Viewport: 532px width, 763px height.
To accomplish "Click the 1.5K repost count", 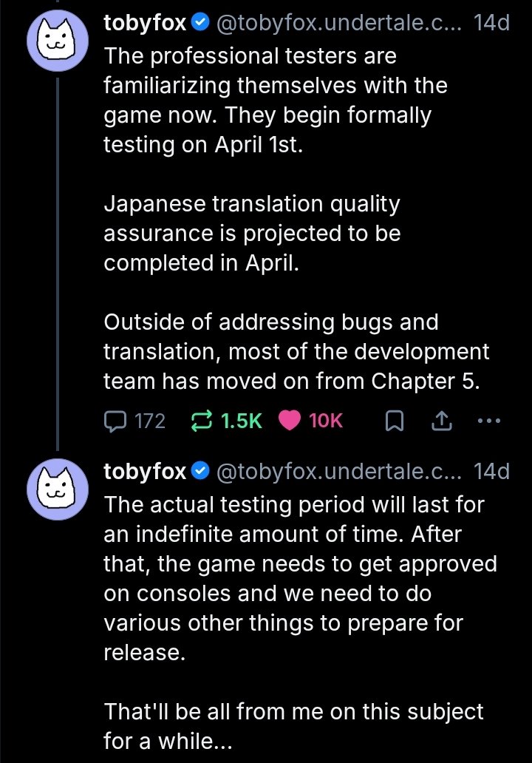I will 241,421.
